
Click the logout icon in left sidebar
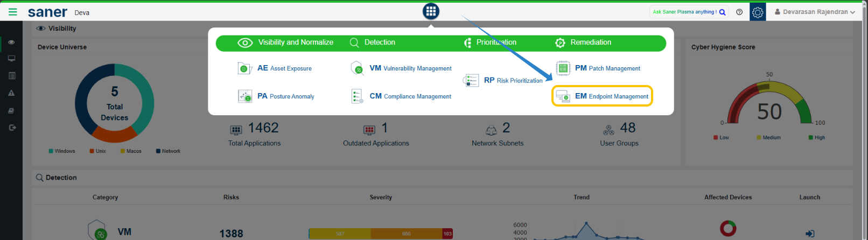pos(12,128)
